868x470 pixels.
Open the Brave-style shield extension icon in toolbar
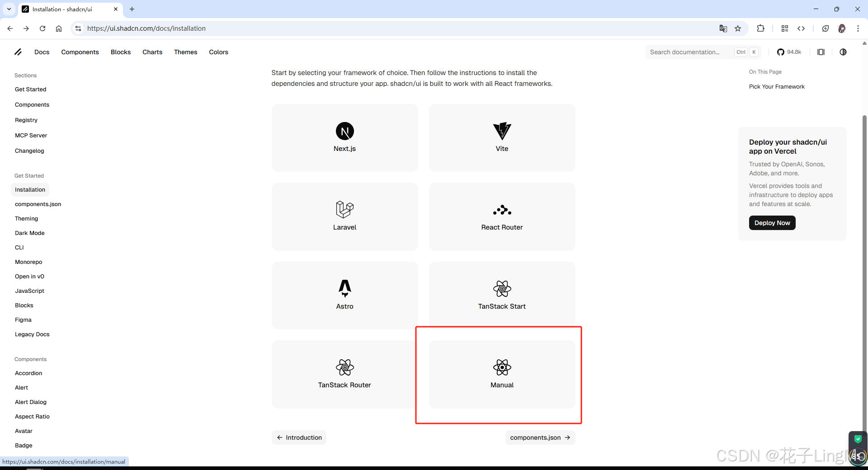(x=826, y=28)
